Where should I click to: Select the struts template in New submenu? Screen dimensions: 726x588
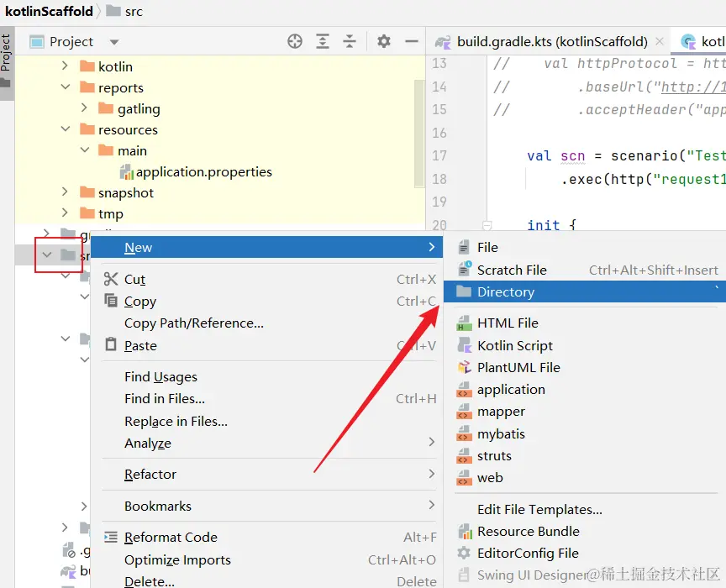pos(585,455)
